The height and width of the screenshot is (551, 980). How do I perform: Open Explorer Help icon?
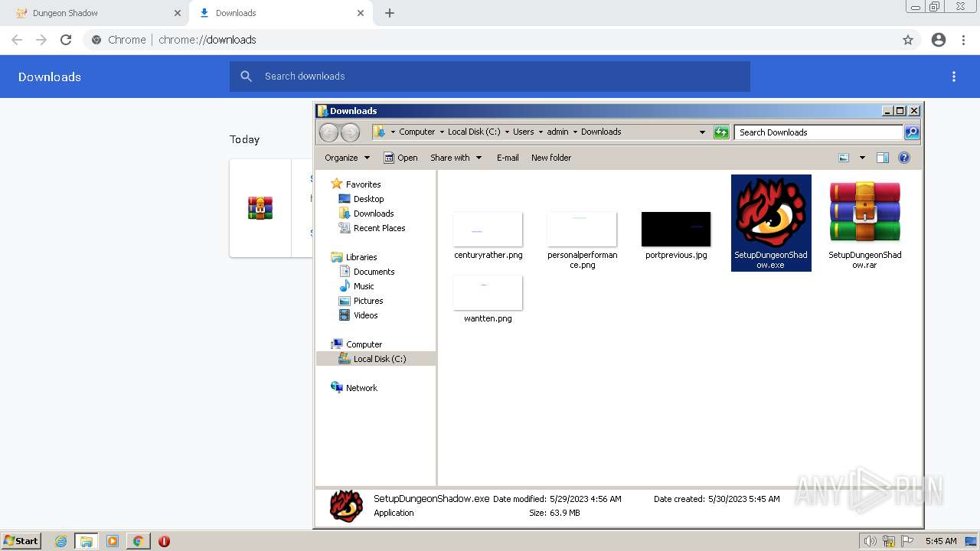(904, 158)
